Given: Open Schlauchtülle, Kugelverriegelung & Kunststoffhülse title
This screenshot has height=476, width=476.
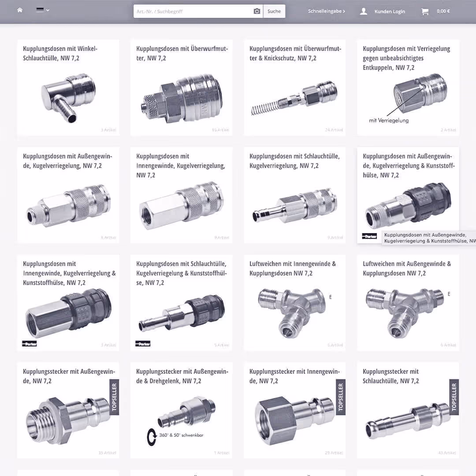Looking at the screenshot, I should tap(182, 273).
